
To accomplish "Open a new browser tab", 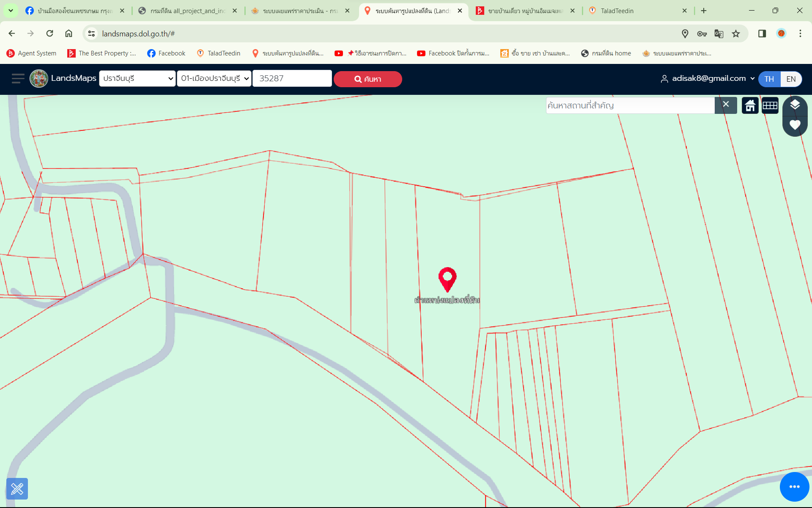I will (704, 11).
